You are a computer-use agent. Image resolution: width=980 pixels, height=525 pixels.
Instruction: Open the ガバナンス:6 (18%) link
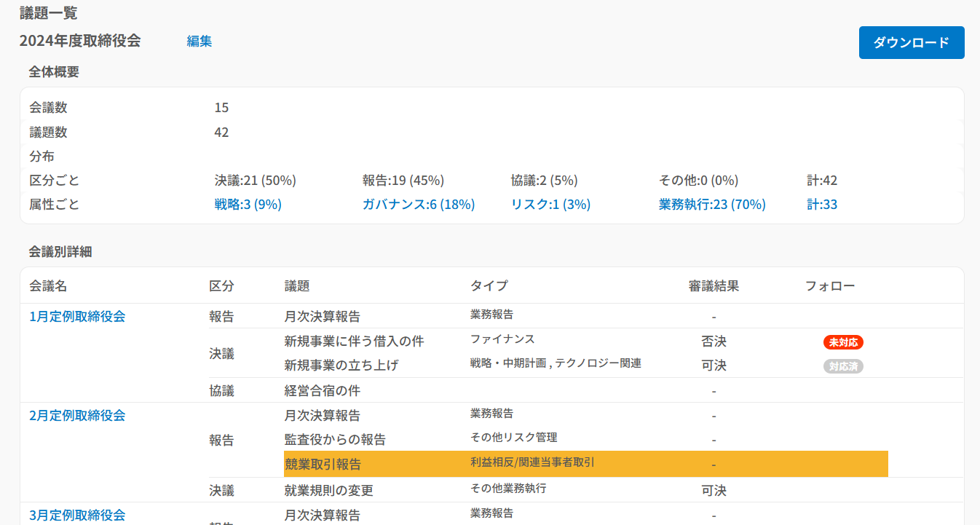click(418, 205)
